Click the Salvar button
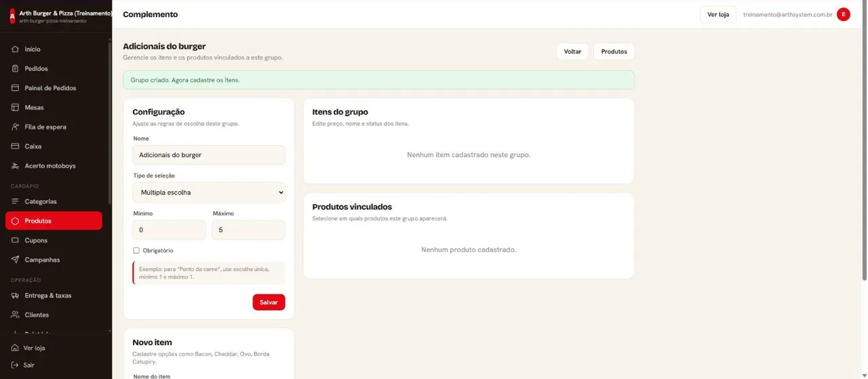The height and width of the screenshot is (379, 868). click(269, 302)
